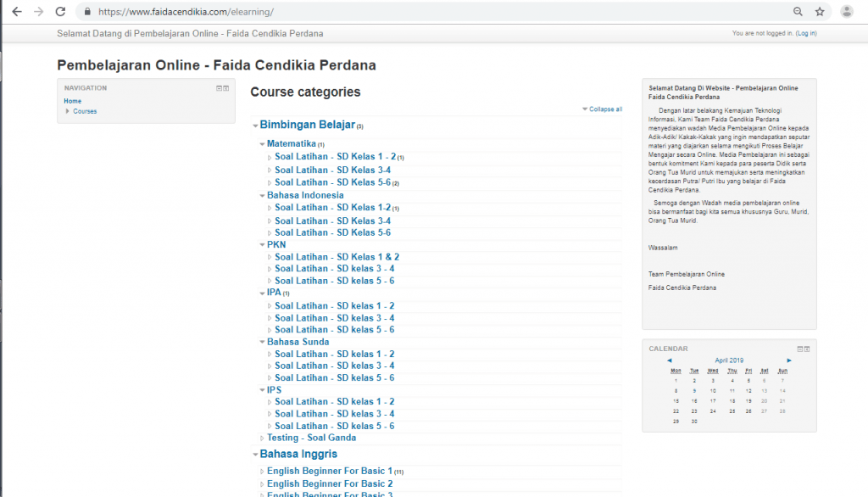Collapse the Matematika subcategory
The height and width of the screenshot is (497, 868).
click(x=263, y=144)
